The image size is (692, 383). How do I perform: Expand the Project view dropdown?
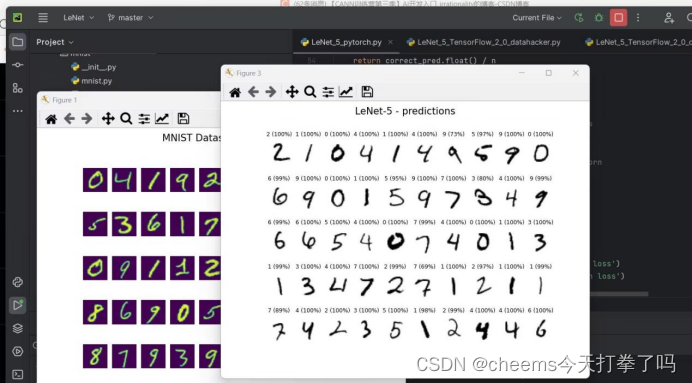55,42
